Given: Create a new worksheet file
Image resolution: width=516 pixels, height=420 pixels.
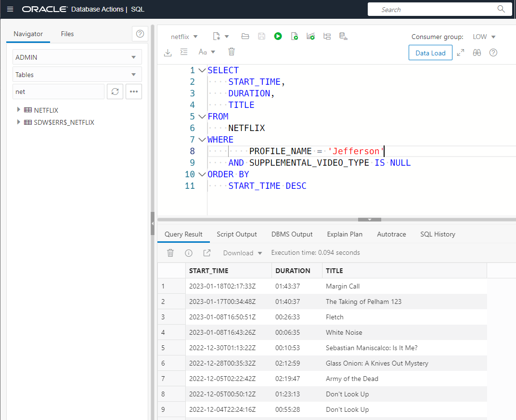Looking at the screenshot, I should click(216, 36).
